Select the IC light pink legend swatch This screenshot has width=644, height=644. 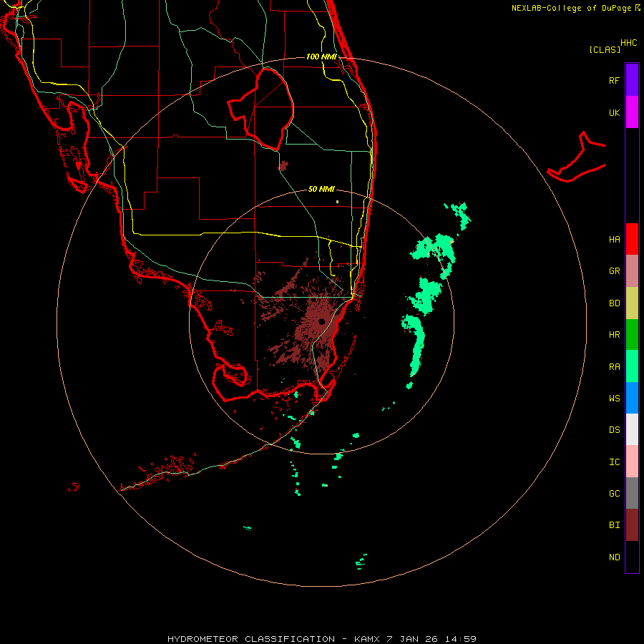(632, 462)
